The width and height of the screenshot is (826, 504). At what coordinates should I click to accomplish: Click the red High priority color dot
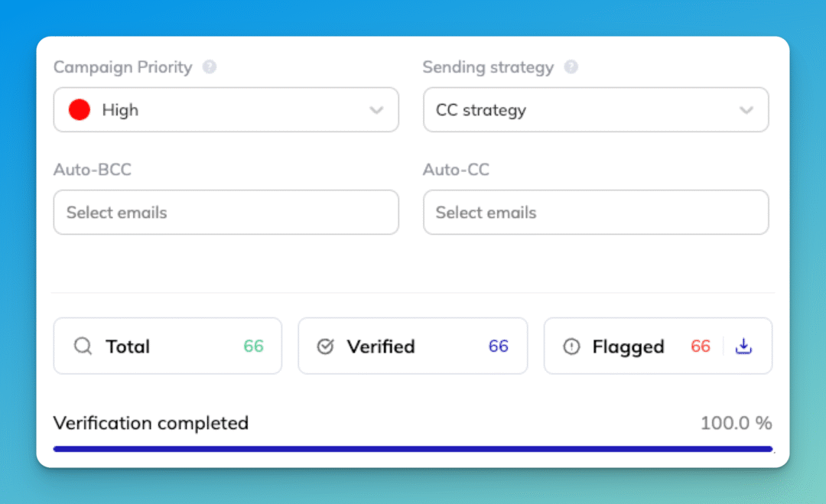coord(80,110)
